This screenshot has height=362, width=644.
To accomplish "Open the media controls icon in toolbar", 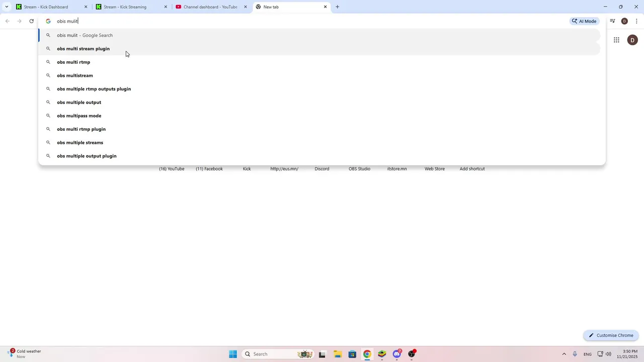I will [x=612, y=21].
